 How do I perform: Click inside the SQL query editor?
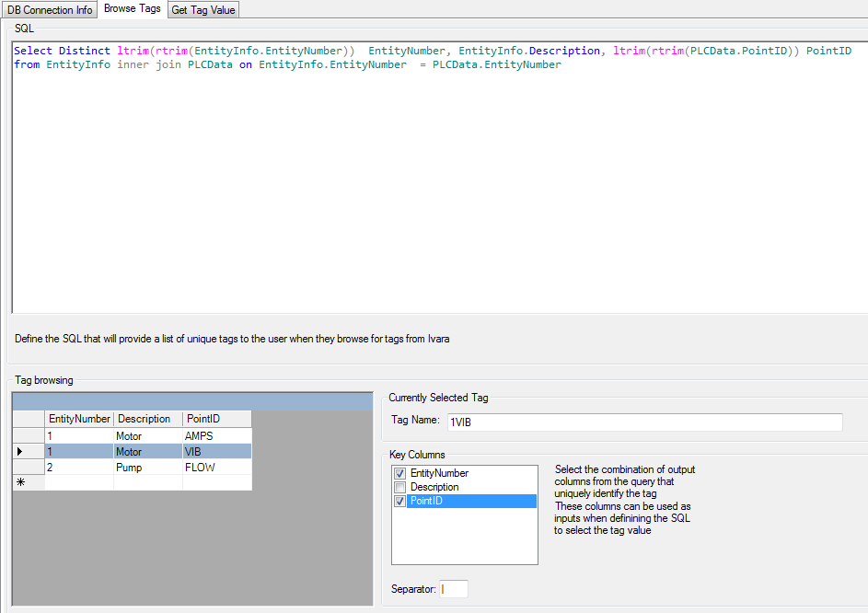point(438,184)
